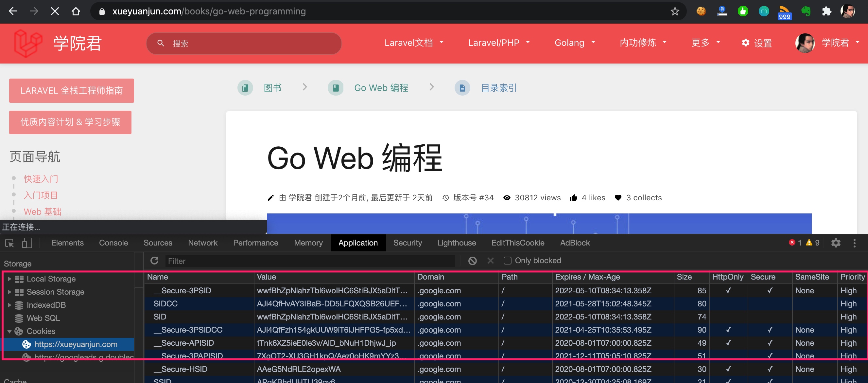The width and height of the screenshot is (868, 383).
Task: Click the cookies Filter input field
Action: tap(310, 261)
